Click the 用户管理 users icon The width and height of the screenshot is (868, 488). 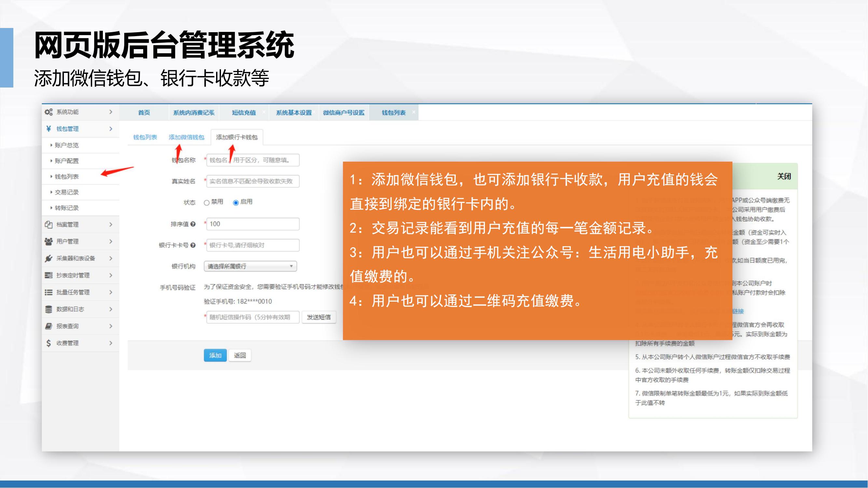click(x=48, y=241)
